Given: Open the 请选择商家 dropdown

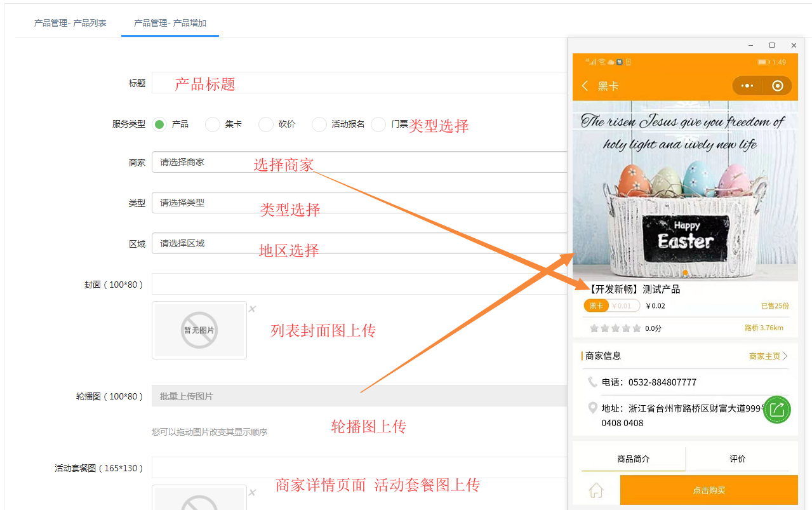Looking at the screenshot, I should tap(359, 162).
